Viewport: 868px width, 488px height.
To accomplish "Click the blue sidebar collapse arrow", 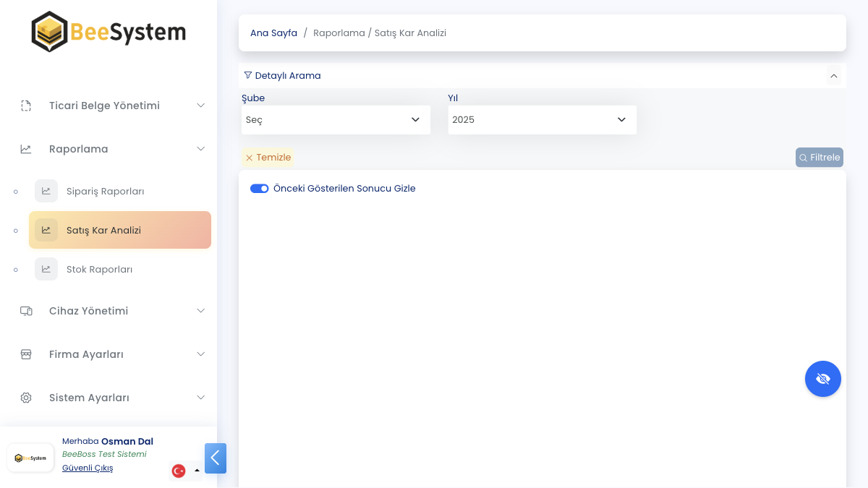I will (216, 458).
